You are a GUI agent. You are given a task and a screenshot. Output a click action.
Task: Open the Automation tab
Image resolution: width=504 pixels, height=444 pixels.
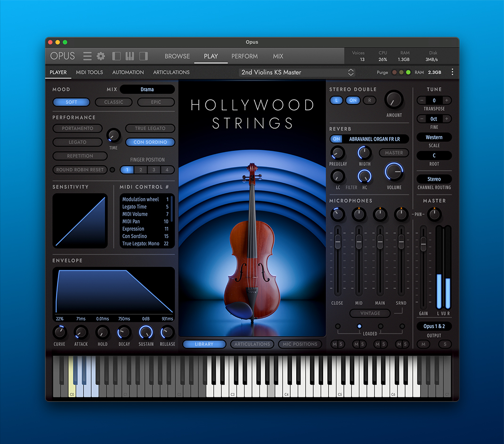point(128,73)
